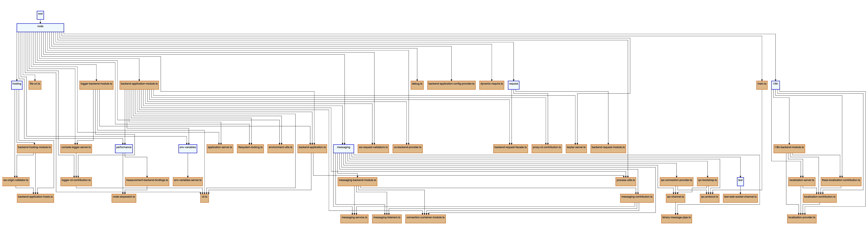The image size is (868, 244).
Task: Select os-backend-provider.ts node
Action: click(407, 149)
